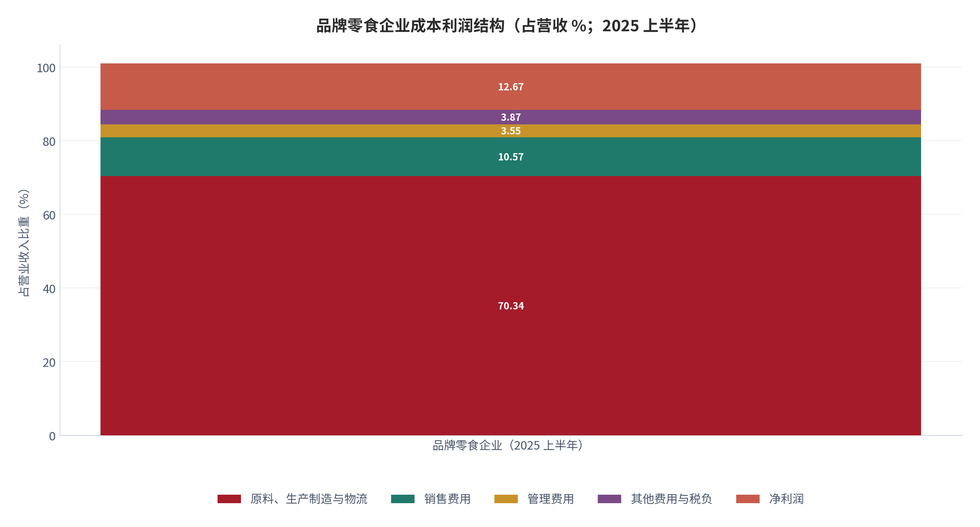This screenshot has width=980, height=527.
Task: Click the purple 其他费用与税负 legend swatch
Action: (x=609, y=499)
